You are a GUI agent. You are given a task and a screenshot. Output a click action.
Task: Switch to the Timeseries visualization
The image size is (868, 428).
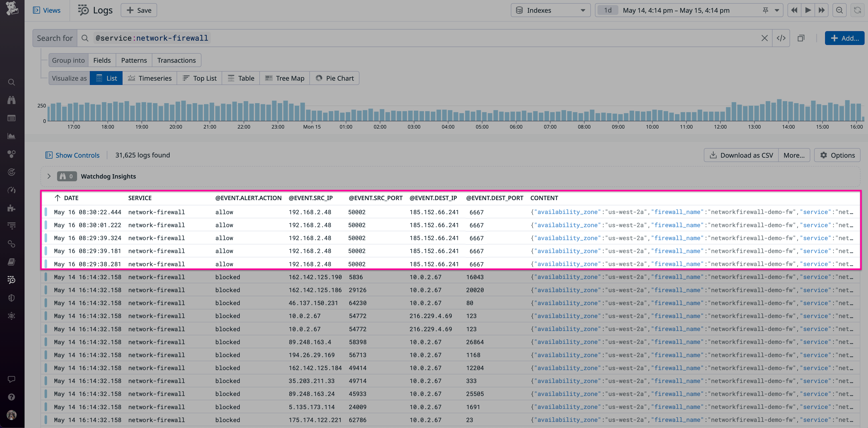tap(150, 78)
